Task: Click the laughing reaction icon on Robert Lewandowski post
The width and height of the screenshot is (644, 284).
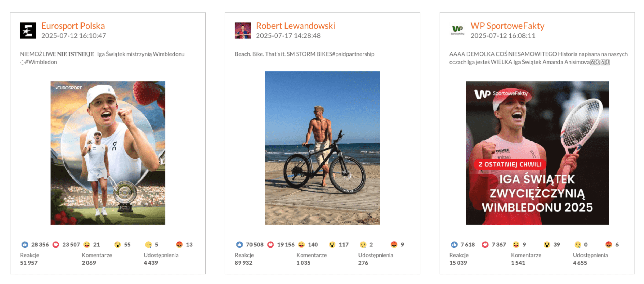Action: point(302,245)
